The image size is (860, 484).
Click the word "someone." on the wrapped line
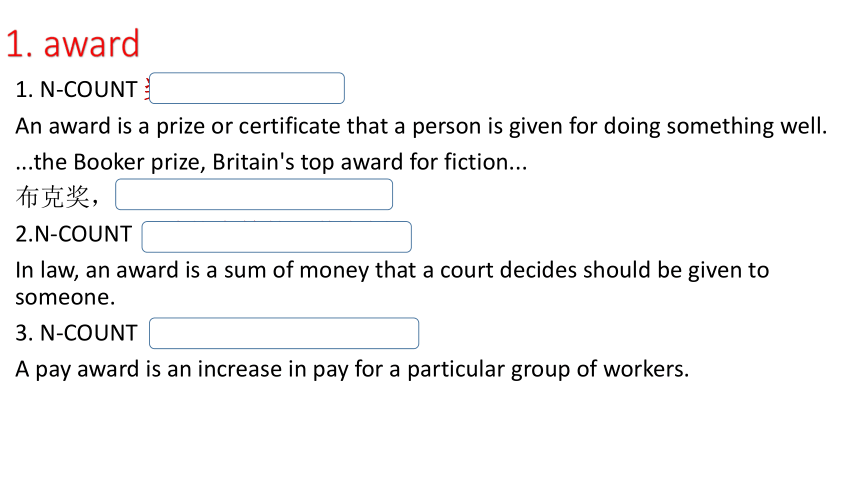point(65,297)
